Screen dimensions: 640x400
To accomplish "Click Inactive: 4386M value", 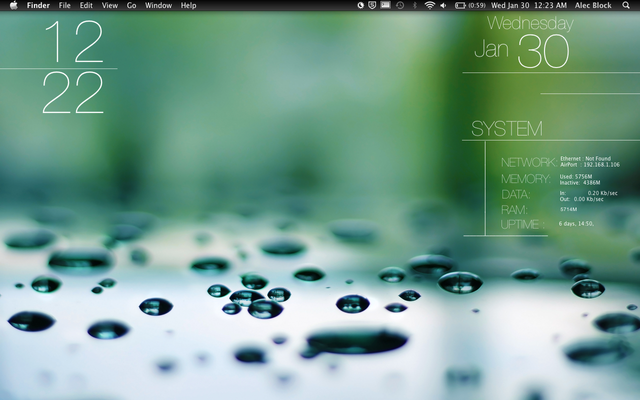I will tap(580, 182).
